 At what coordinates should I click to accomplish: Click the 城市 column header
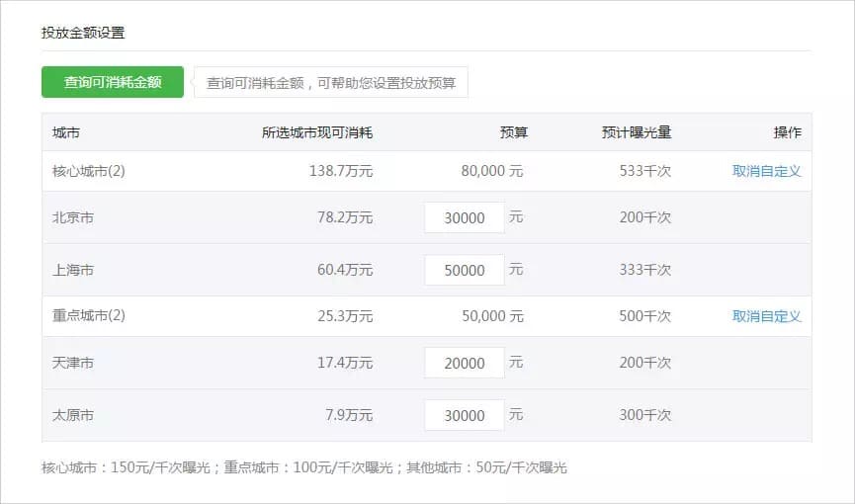(66, 132)
